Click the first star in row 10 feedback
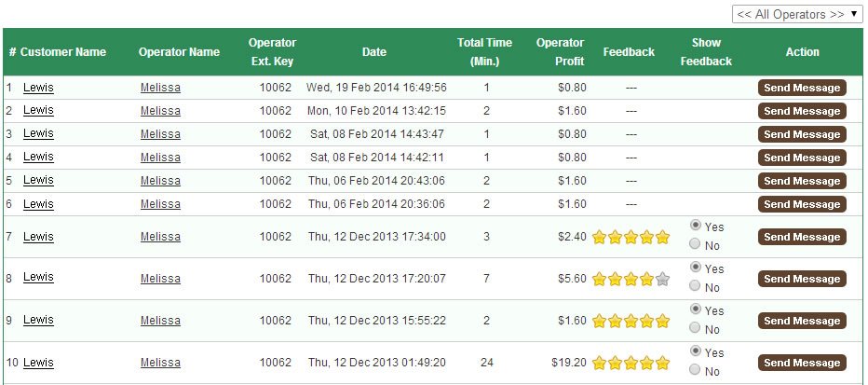 point(600,363)
